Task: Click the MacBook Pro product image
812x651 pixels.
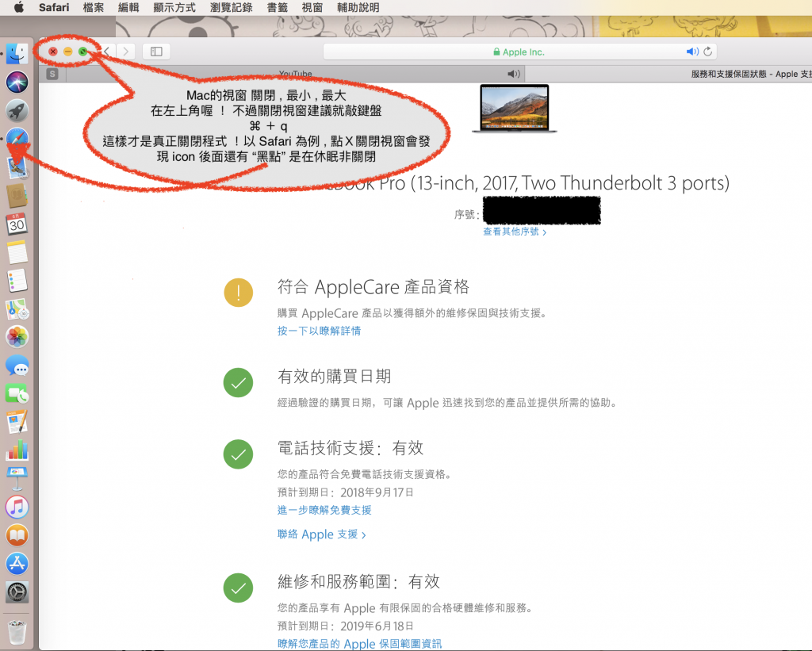Action: click(515, 109)
